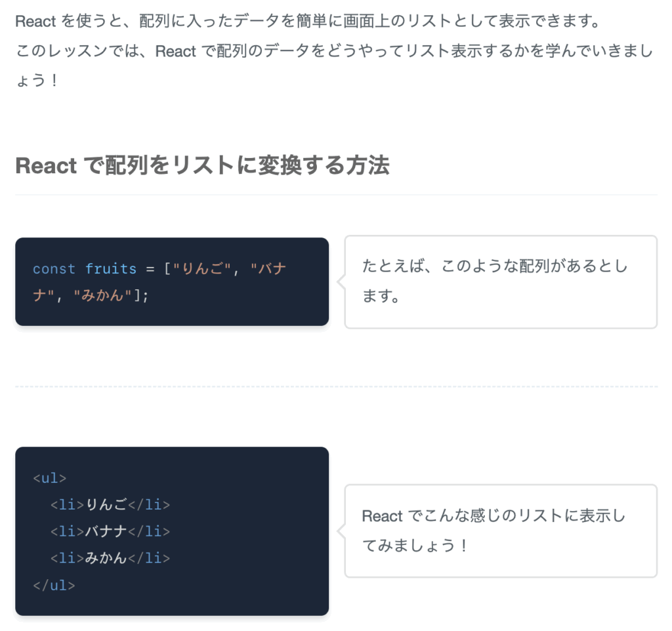The image size is (672, 631).
Task: Click the "fruits" variable name
Action: coord(110,269)
